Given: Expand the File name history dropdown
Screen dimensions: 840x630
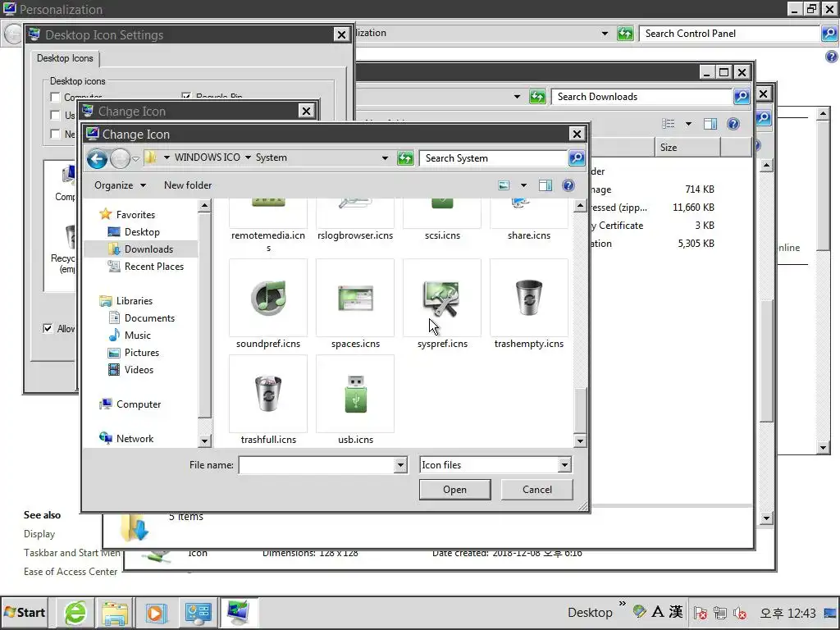Looking at the screenshot, I should pos(400,465).
